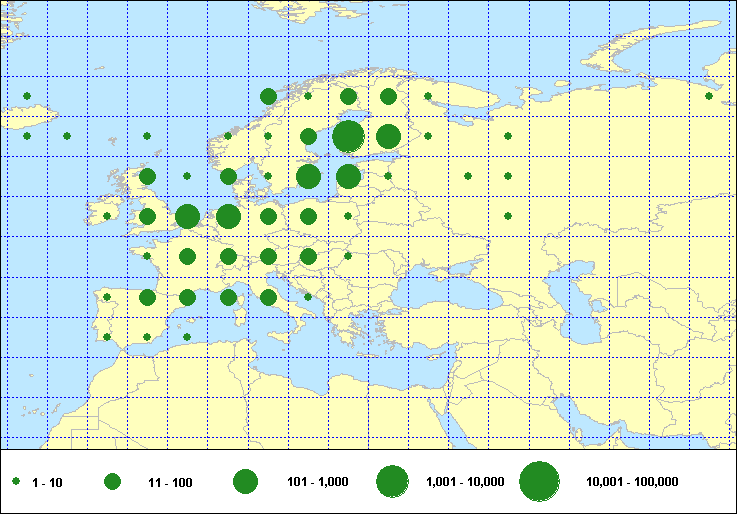Click the "11 - 100" legend label
This screenshot has height=514, width=737.
tap(170, 483)
